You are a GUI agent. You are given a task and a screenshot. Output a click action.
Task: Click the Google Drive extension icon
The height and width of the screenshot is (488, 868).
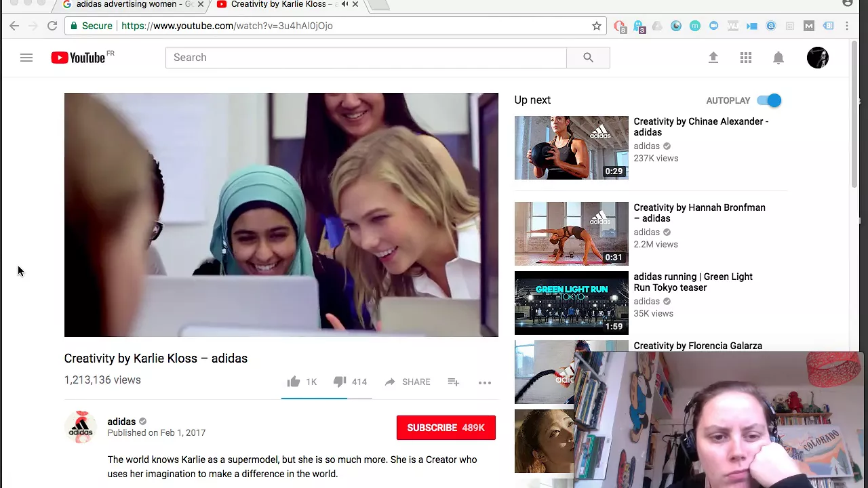click(x=657, y=26)
